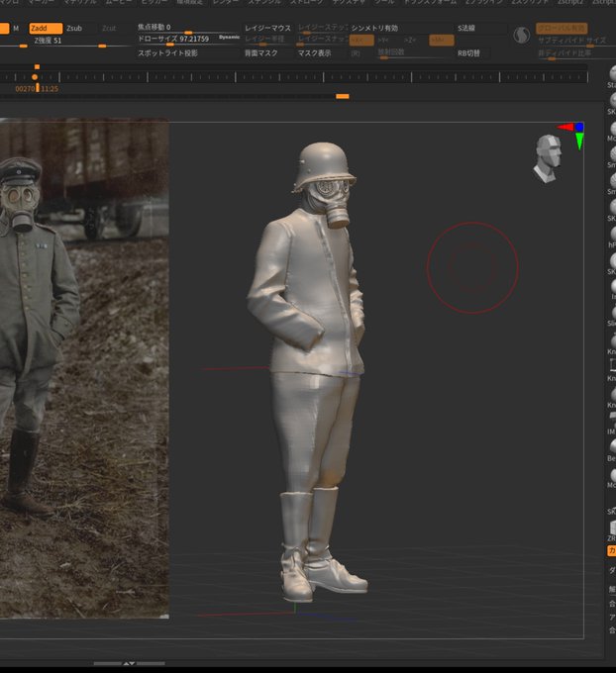Click the green Y-axis cone on gizmo
Screen dimensions: 616x673
[579, 141]
